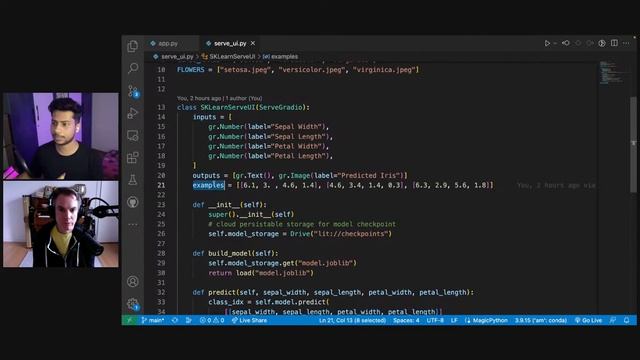Click line number 21 in gutter
Image resolution: width=640 pixels, height=360 pixels.
(161, 185)
